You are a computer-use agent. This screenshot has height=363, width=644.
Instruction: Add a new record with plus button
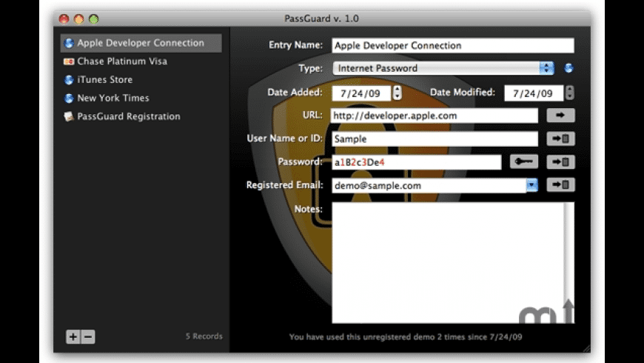coord(73,337)
